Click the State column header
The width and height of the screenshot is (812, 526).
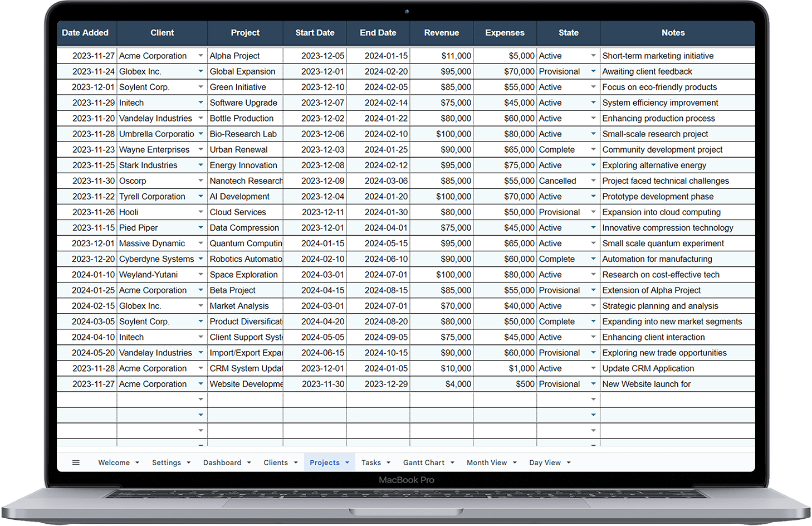[x=569, y=33]
